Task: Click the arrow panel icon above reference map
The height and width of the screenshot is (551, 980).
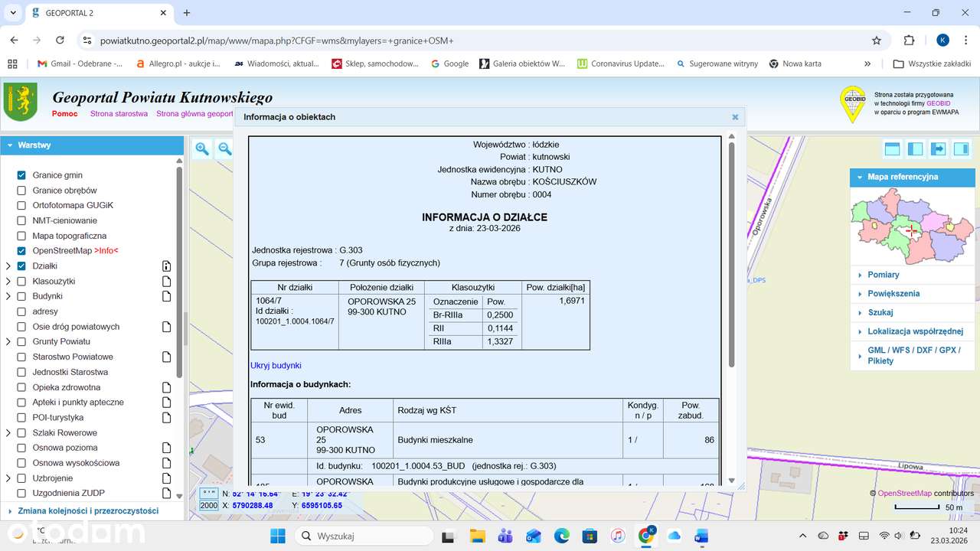Action: (x=938, y=148)
